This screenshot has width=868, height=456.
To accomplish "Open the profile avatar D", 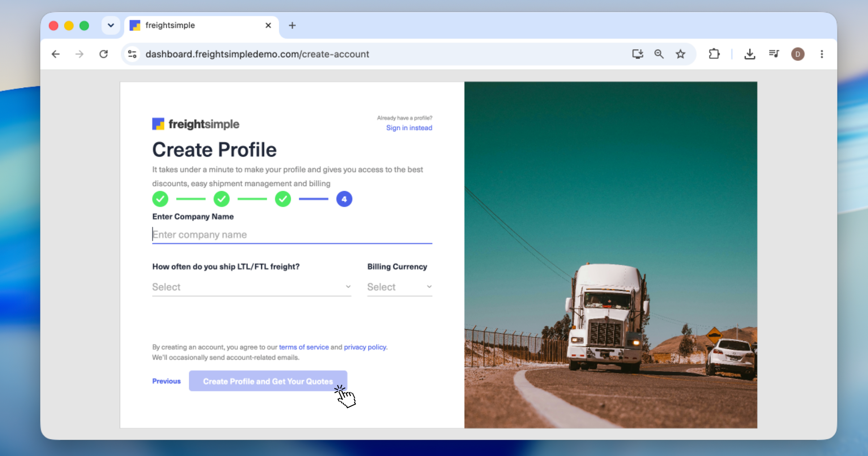I will point(798,54).
